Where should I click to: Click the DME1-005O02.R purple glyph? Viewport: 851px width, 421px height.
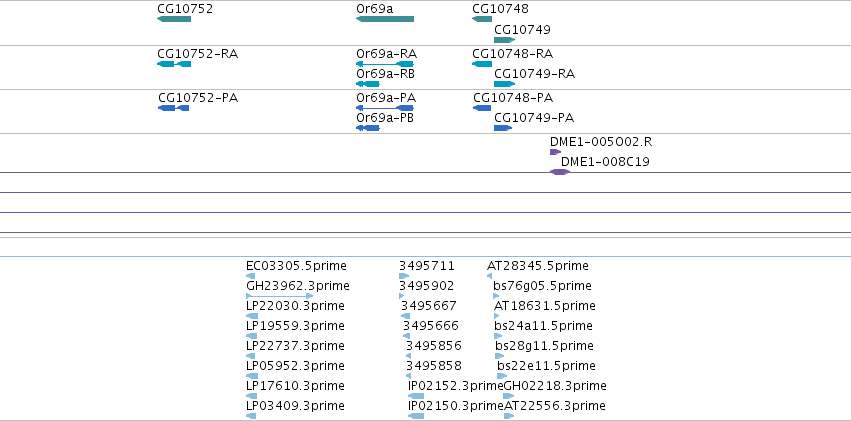tap(555, 152)
